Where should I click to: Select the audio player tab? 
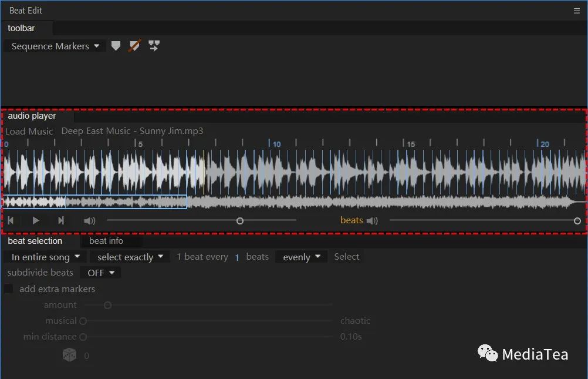32,116
